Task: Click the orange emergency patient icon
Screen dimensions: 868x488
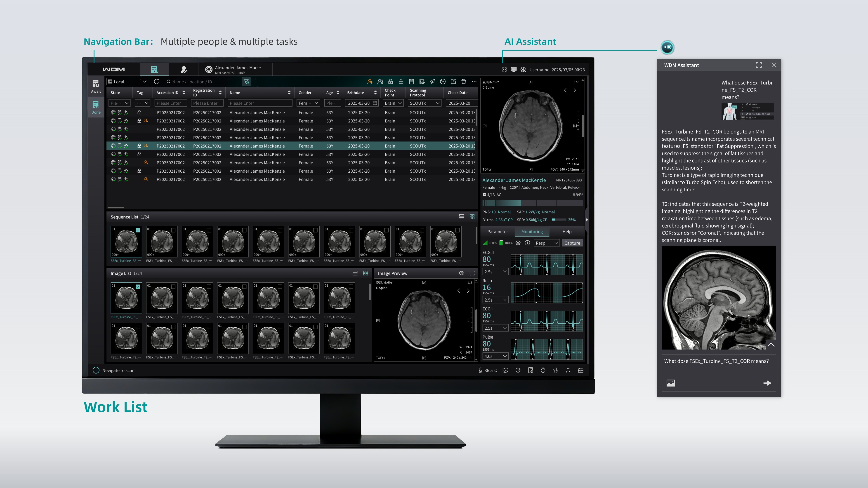Action: click(x=370, y=82)
